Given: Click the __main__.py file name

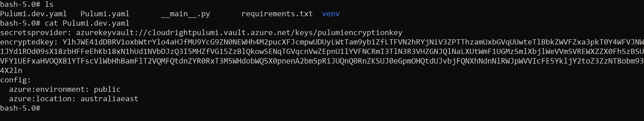Looking at the screenshot, I should [x=185, y=14].
